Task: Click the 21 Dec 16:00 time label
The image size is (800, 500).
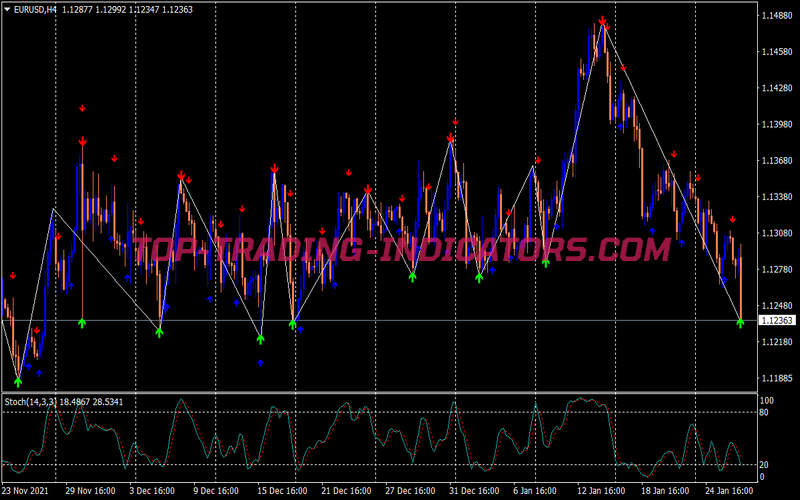Action: coord(346,491)
